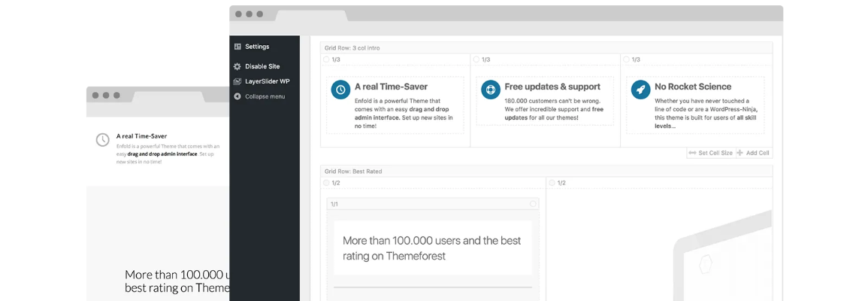Click the LayerSlider WP icon in the sidebar
Image resolution: width=868 pixels, height=301 pixels.
point(237,81)
